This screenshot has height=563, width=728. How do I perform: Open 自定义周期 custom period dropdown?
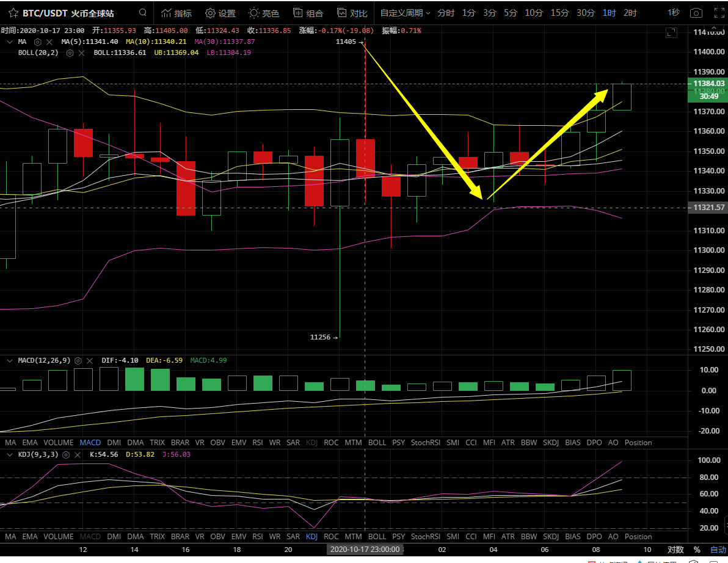tap(405, 13)
